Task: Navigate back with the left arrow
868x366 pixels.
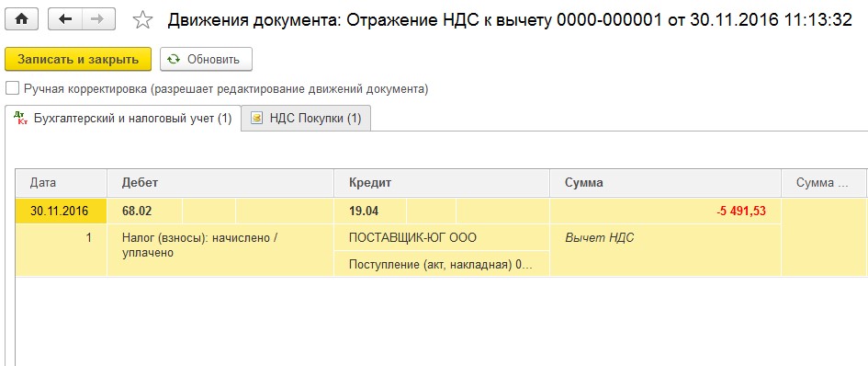Action: (x=65, y=19)
